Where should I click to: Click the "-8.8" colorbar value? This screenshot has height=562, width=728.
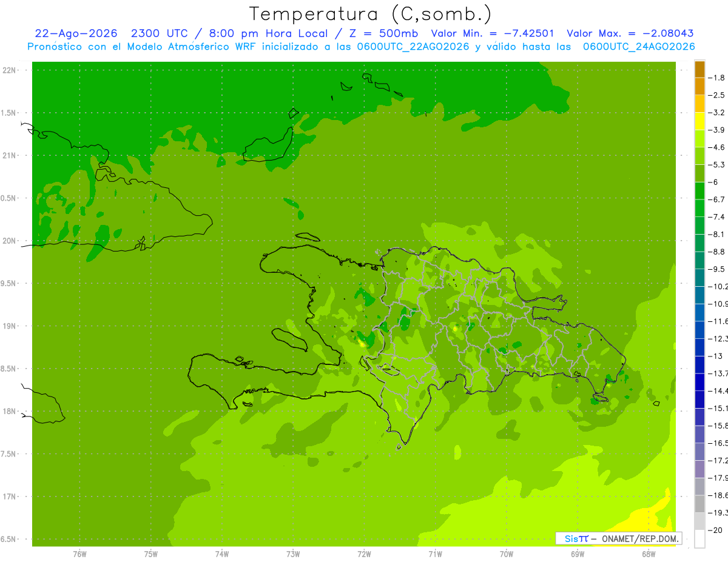[716, 252]
